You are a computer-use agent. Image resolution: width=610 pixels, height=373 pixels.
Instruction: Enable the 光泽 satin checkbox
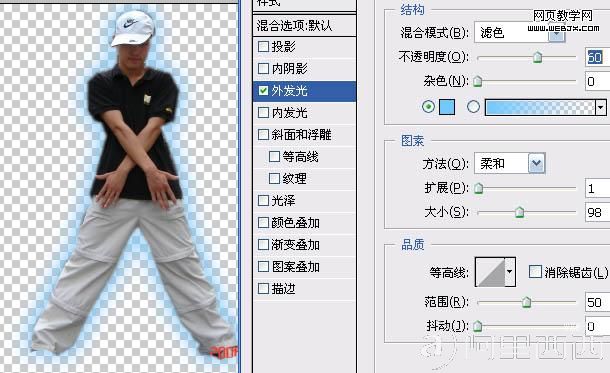[263, 201]
